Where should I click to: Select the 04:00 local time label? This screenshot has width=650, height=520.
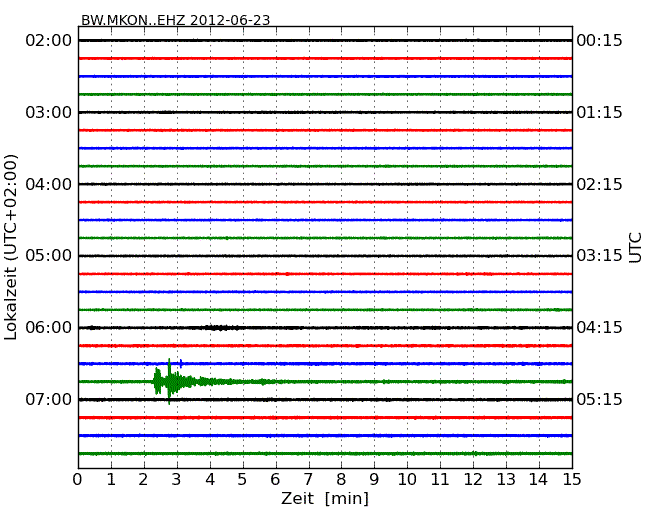click(49, 184)
